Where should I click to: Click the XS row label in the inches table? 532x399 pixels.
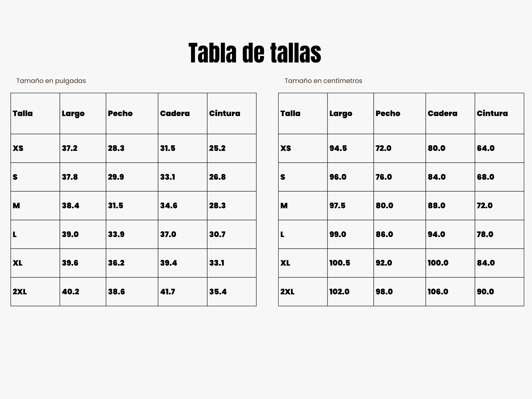click(18, 148)
